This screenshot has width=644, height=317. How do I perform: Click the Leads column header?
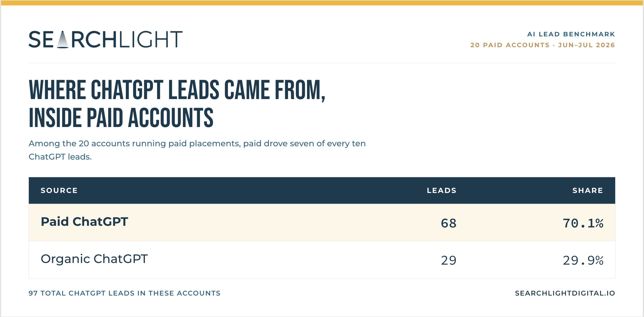point(442,191)
